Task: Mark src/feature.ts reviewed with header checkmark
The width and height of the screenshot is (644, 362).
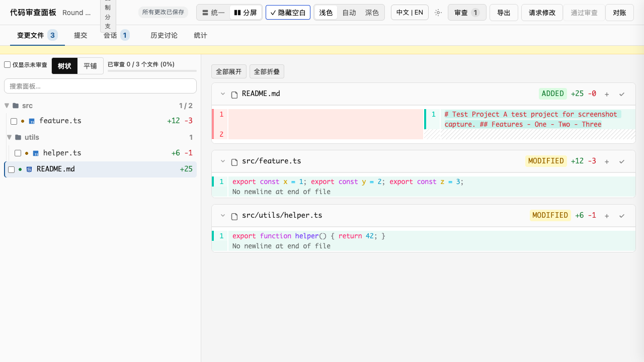Action: [622, 161]
